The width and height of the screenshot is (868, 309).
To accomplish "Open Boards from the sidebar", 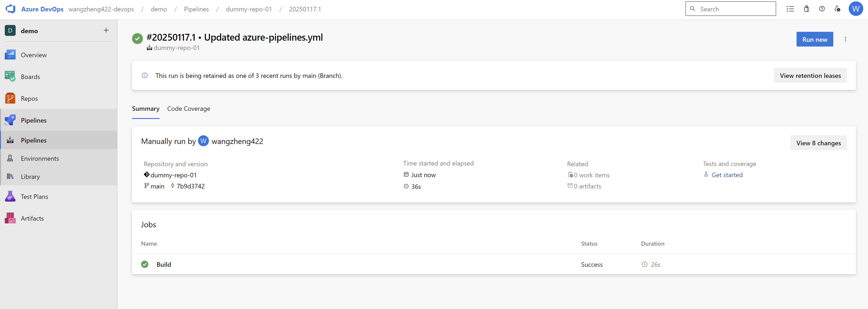I will 30,77.
